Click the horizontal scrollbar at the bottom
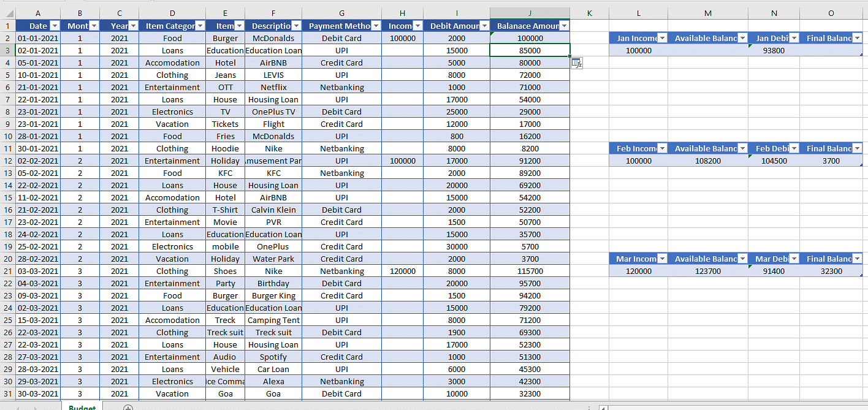 coord(736,407)
